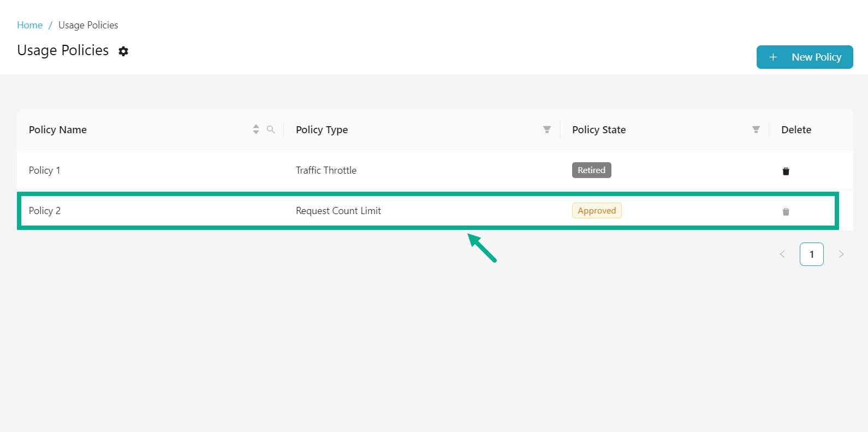
Task: Click the Usage Policies breadcrumb text
Action: pos(88,25)
